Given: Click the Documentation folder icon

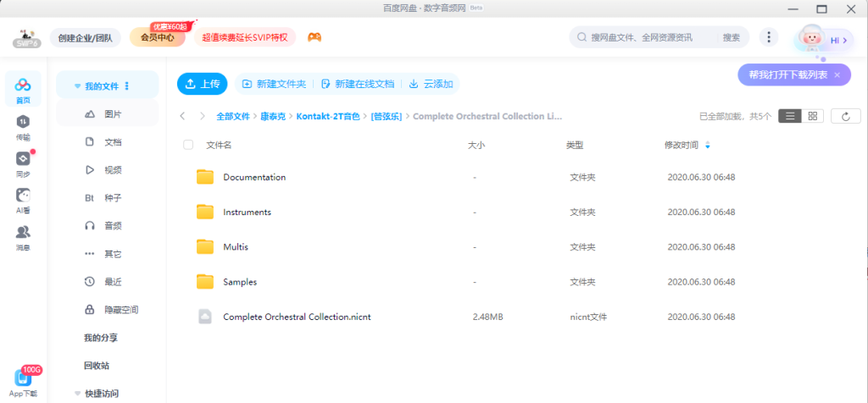Looking at the screenshot, I should coord(205,177).
